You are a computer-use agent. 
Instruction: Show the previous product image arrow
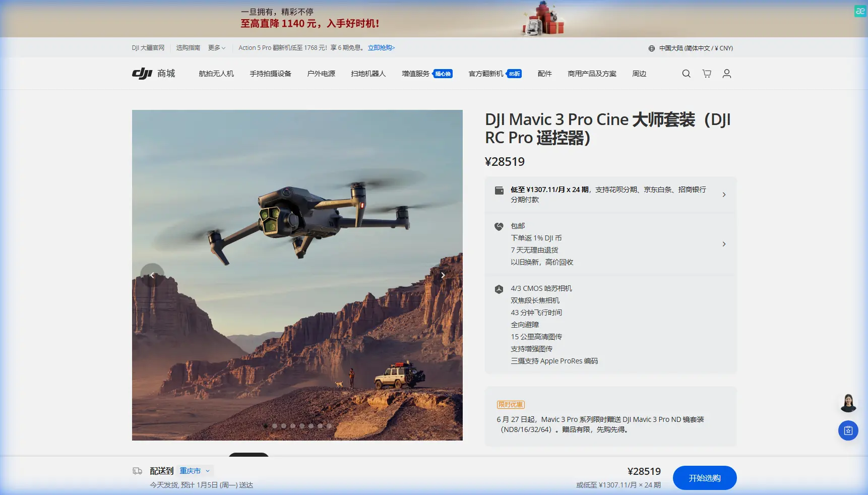point(152,275)
